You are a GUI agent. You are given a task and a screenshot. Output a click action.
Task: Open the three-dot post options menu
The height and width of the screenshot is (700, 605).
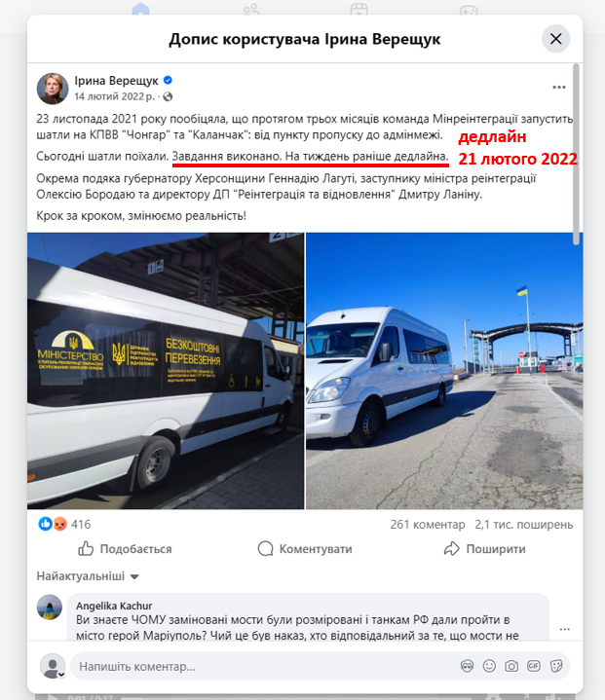coord(559,88)
